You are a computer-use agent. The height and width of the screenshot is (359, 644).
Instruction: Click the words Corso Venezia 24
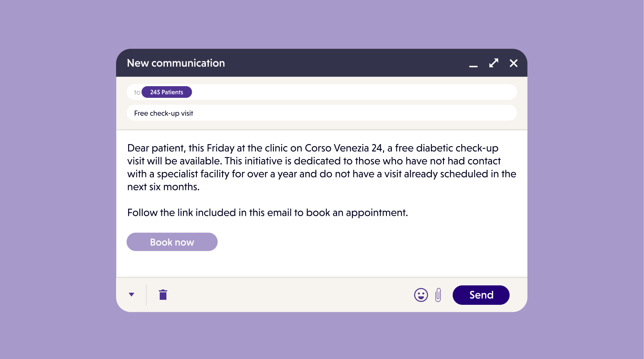(x=343, y=148)
